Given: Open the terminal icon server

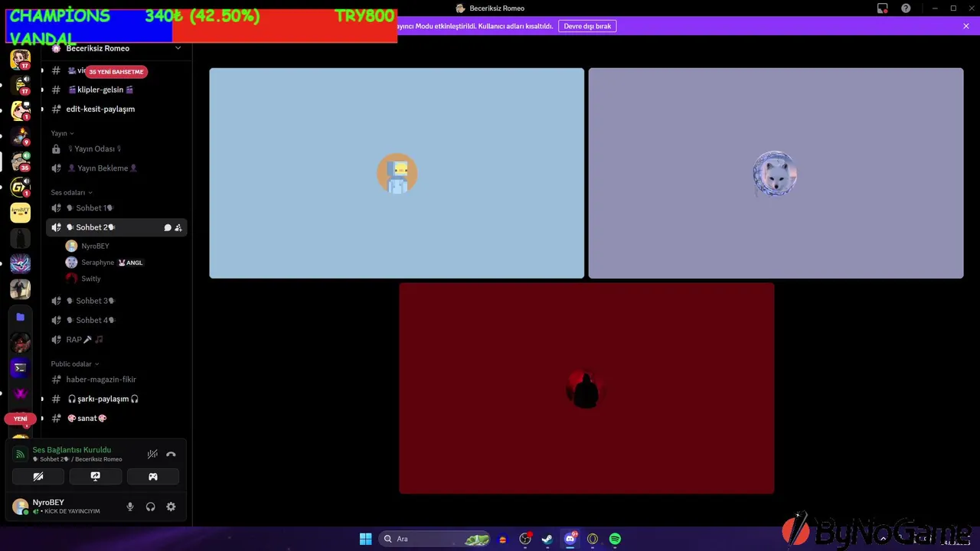Looking at the screenshot, I should click(21, 367).
